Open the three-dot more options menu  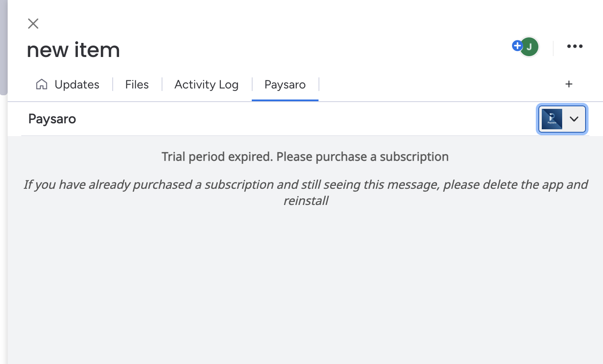(x=575, y=46)
